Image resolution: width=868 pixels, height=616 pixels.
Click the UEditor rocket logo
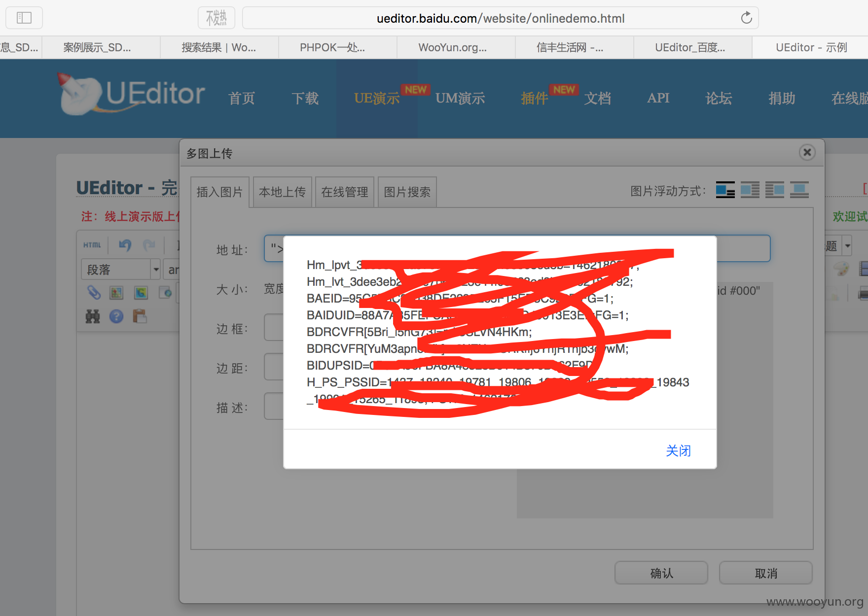(131, 94)
